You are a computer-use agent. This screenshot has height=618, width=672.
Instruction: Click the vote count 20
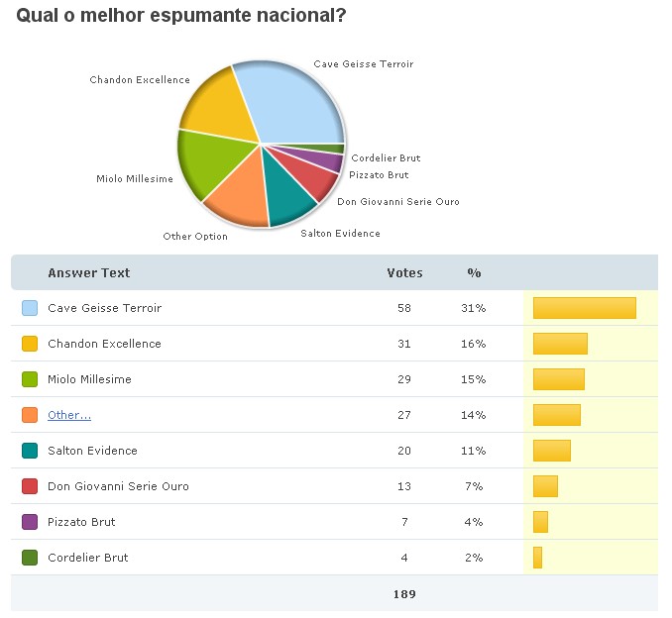pyautogui.click(x=404, y=451)
